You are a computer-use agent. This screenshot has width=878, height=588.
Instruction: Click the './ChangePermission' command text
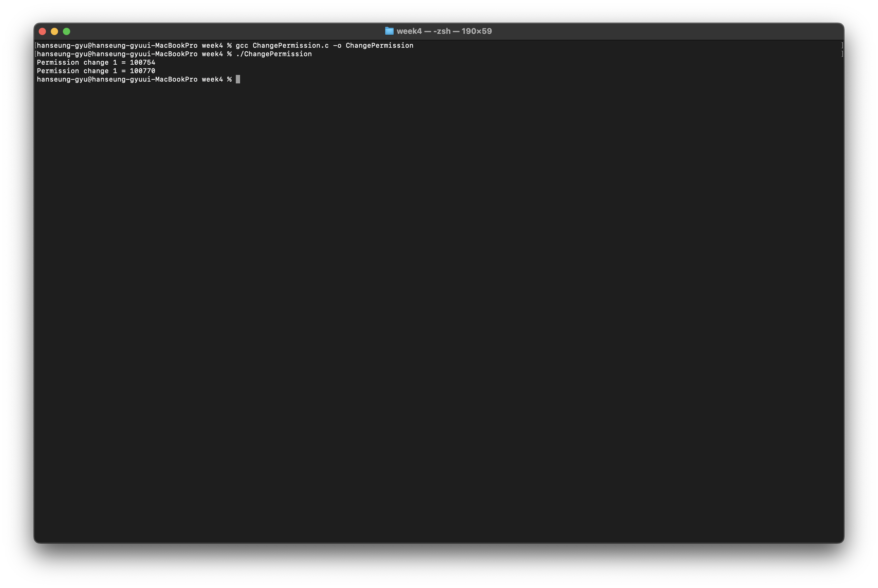point(274,54)
